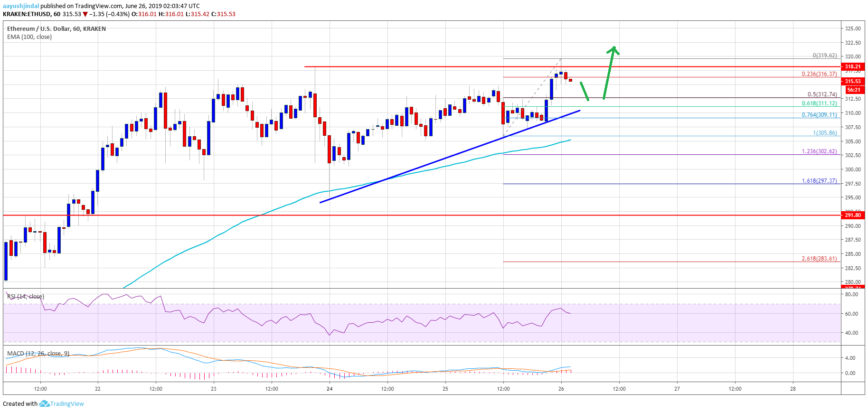Screen dimensions: 868x412
Task: Click the H:316.01 high value
Action: tap(171, 14)
